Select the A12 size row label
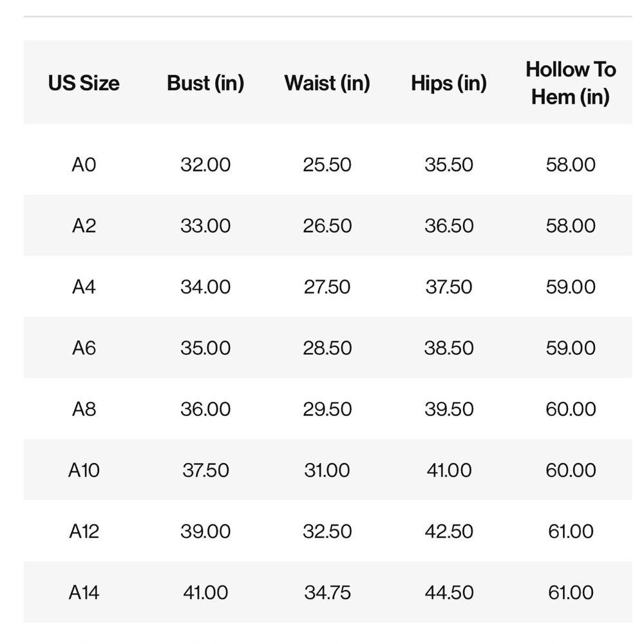This screenshot has width=644, height=644. pos(84,531)
